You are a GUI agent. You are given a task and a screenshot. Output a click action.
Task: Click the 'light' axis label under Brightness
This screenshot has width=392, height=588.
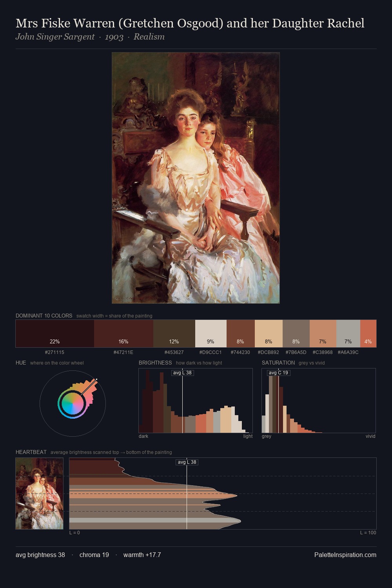248,436
